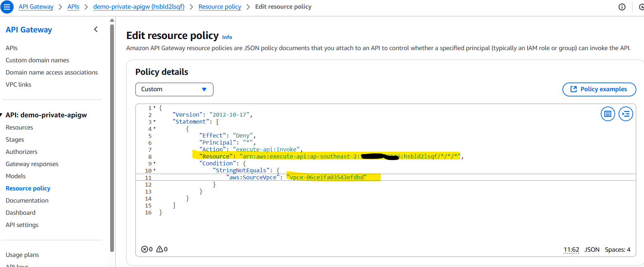This screenshot has height=267, width=644.
Task: Click the JSON language indicator
Action: (592, 250)
